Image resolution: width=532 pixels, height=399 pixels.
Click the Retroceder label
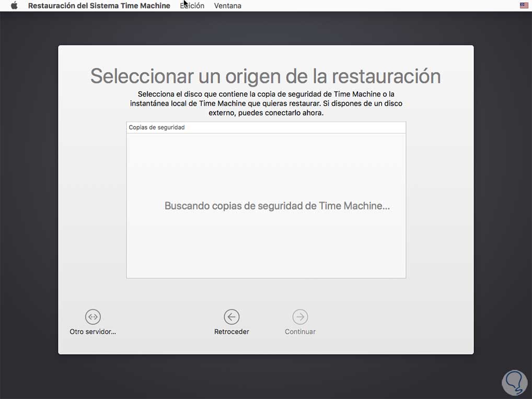(x=232, y=332)
